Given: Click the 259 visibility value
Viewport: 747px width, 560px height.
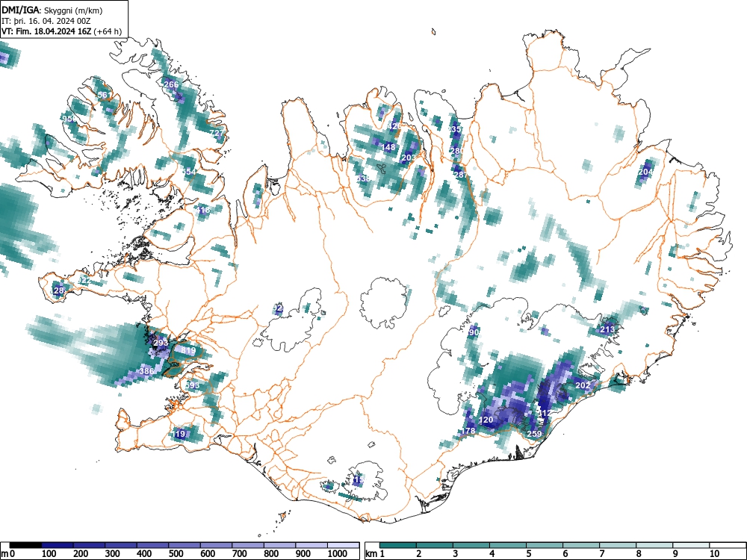Looking at the screenshot, I should (x=535, y=434).
